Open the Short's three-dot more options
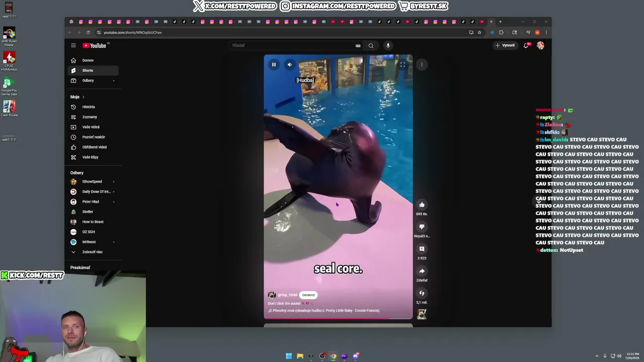The width and height of the screenshot is (644, 362). pos(422,64)
